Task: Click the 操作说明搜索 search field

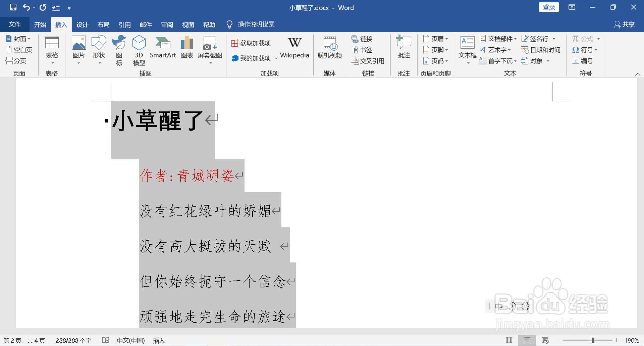Action: coord(256,24)
